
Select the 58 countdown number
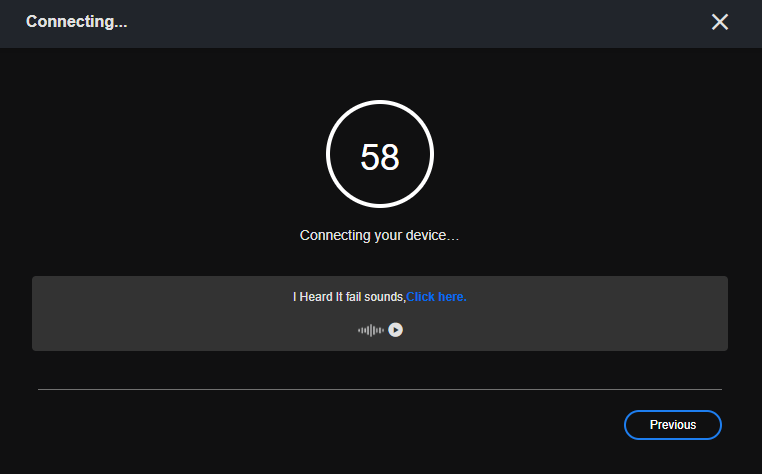(x=380, y=157)
